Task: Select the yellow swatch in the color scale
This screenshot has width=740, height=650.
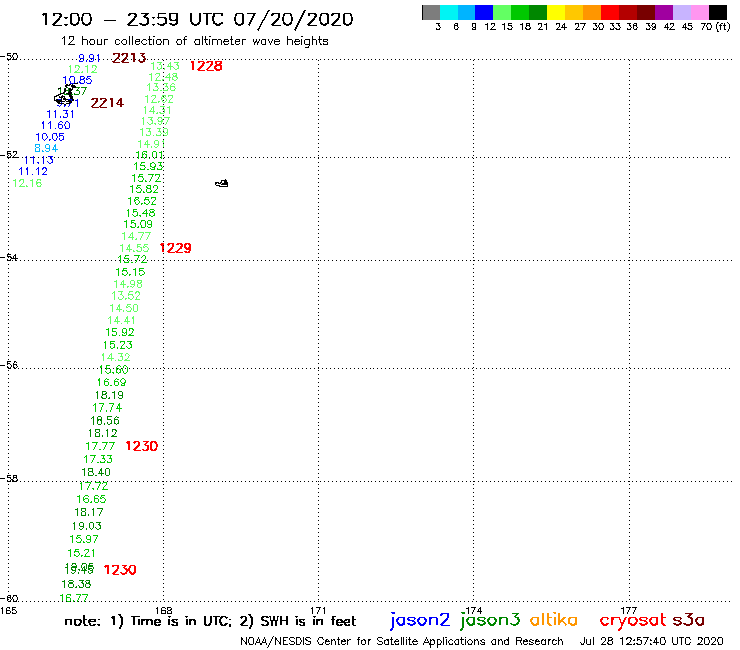Action: click(x=556, y=12)
